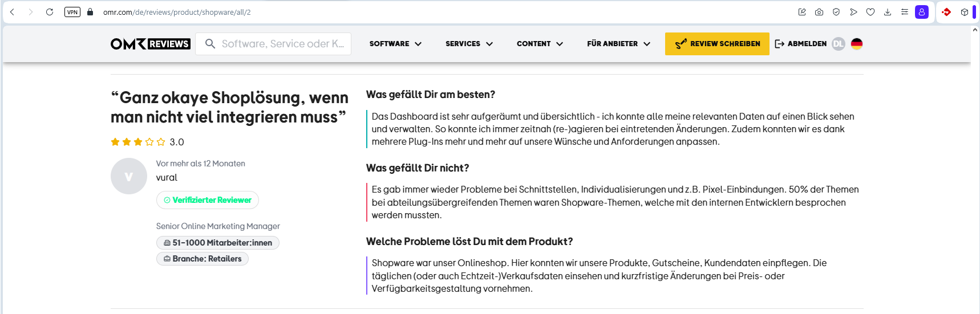Screen dimensions: 980x314
Task: Click the German flag language icon
Action: click(856, 44)
